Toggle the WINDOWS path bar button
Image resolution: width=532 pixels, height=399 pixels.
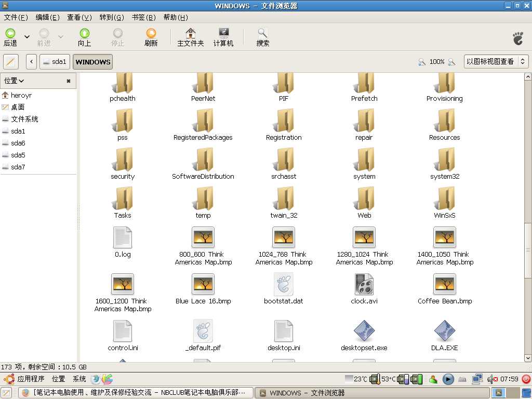[x=93, y=62]
